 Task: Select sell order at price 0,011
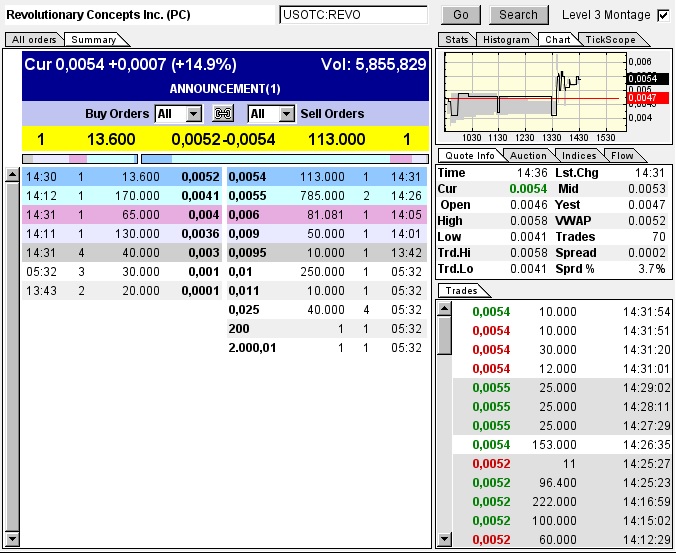point(327,291)
